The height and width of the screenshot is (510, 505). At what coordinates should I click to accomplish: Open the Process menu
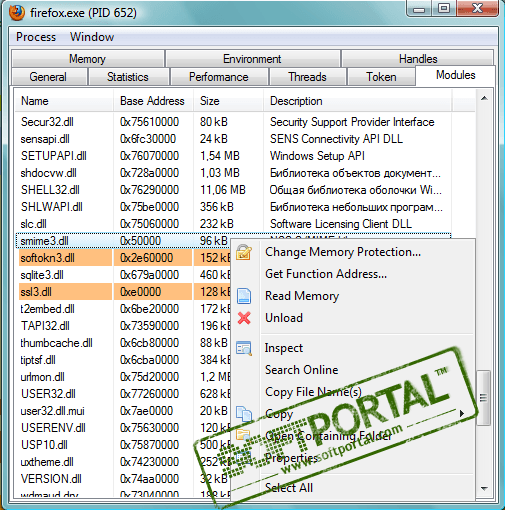click(36, 37)
